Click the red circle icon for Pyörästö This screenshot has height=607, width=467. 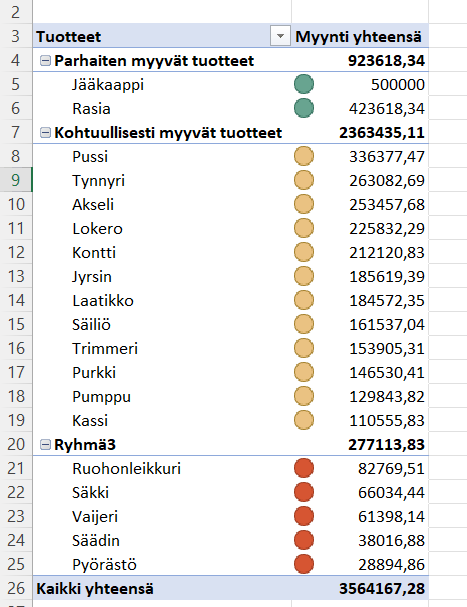(304, 564)
